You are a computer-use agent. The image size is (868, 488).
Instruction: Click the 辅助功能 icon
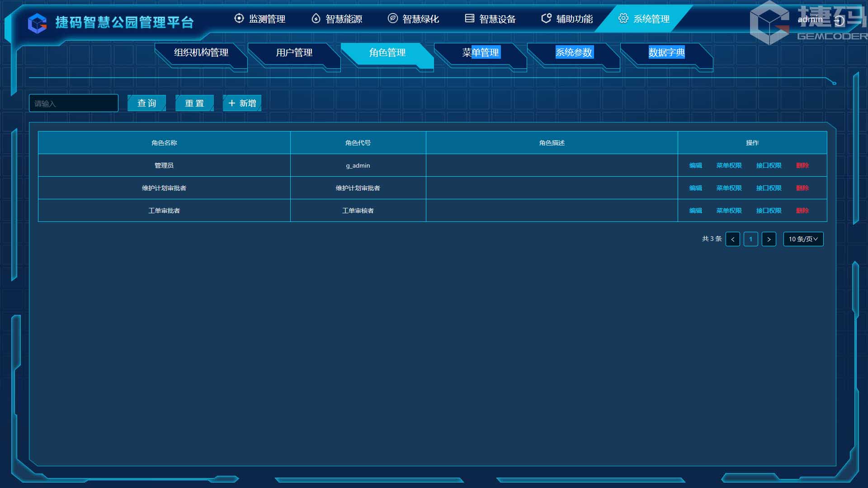(x=546, y=19)
